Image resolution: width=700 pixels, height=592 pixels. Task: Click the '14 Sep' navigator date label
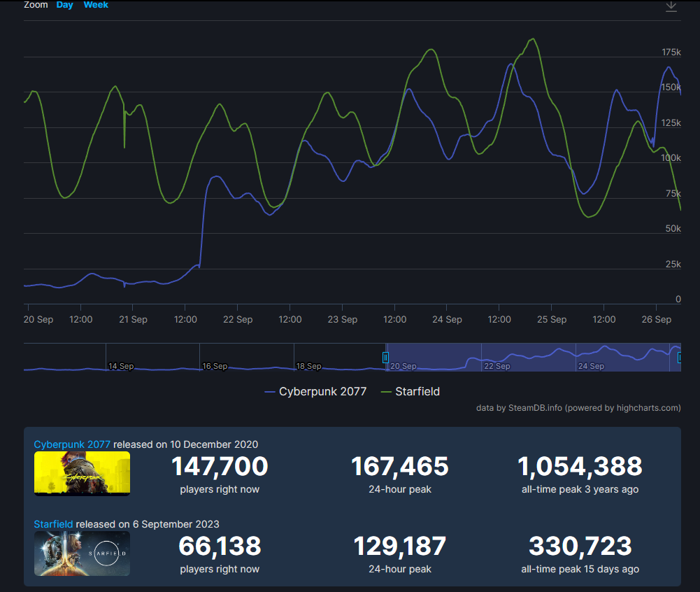[x=121, y=367]
